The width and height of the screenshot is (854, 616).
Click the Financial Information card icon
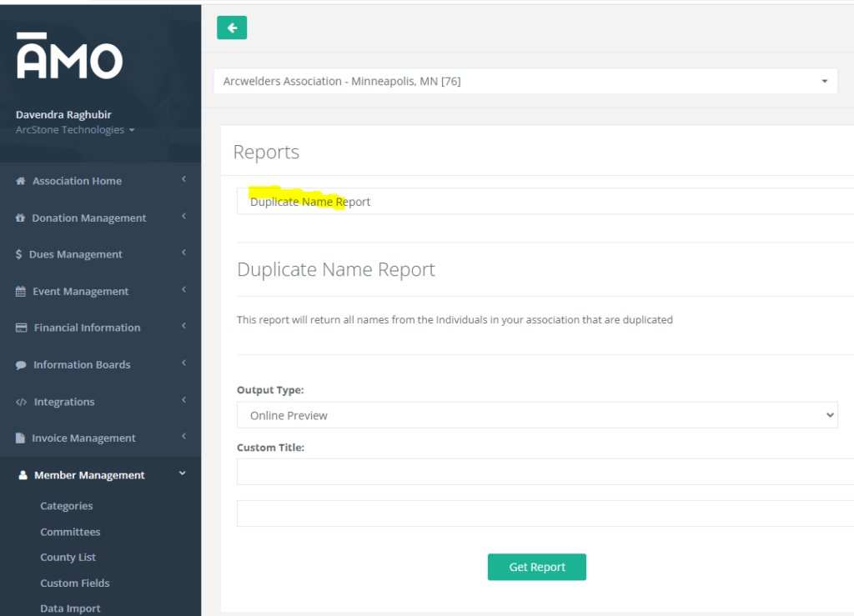(x=22, y=328)
